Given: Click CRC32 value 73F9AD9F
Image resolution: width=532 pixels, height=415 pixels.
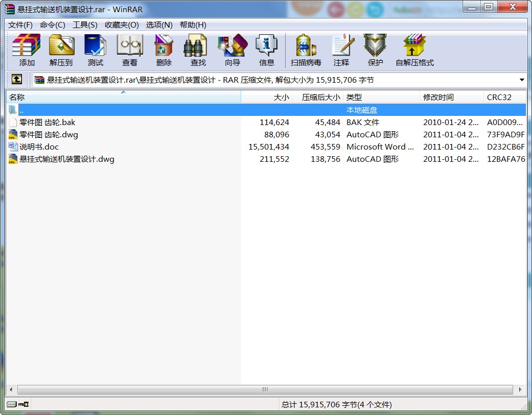Looking at the screenshot, I should (506, 134).
